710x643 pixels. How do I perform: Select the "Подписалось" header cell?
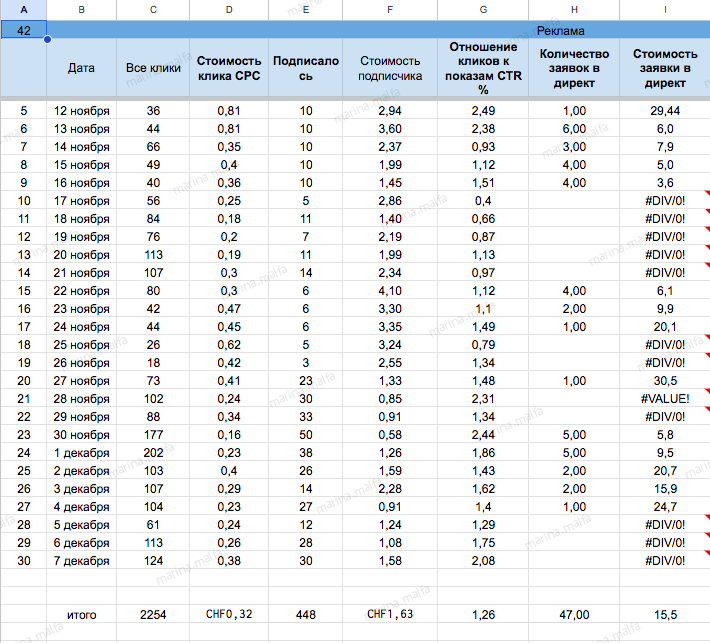[x=306, y=68]
